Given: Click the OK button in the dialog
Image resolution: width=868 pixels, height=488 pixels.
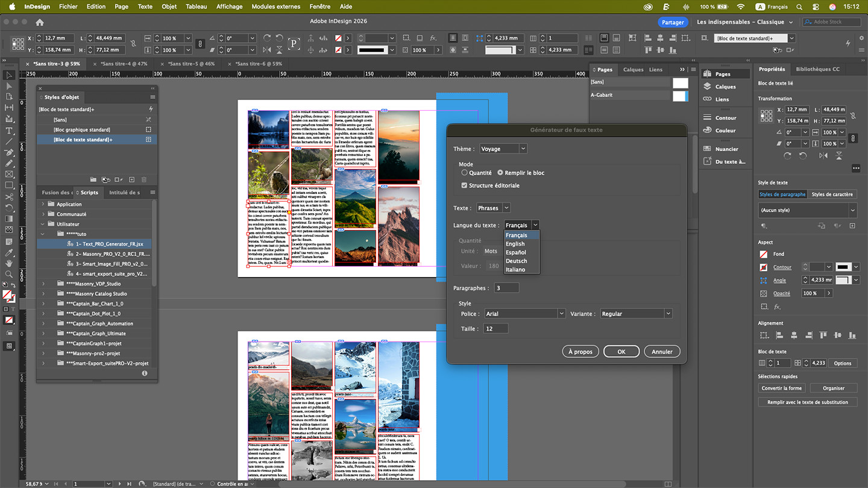Looking at the screenshot, I should tap(621, 352).
